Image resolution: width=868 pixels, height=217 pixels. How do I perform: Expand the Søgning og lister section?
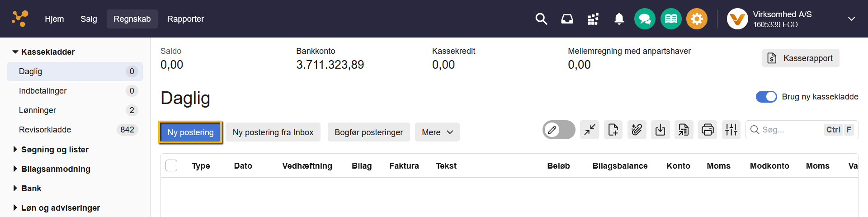click(54, 150)
